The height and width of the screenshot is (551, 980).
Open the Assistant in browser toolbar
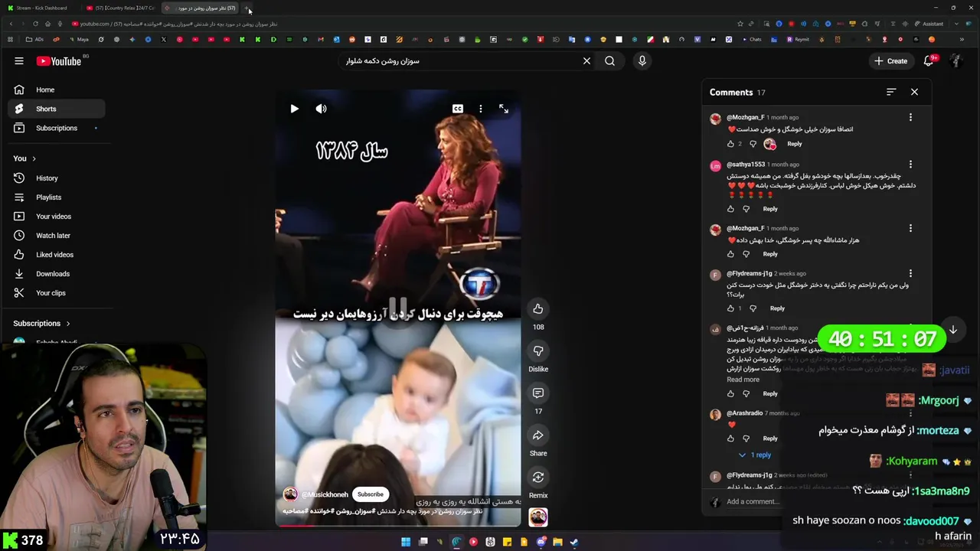pyautogui.click(x=929, y=24)
